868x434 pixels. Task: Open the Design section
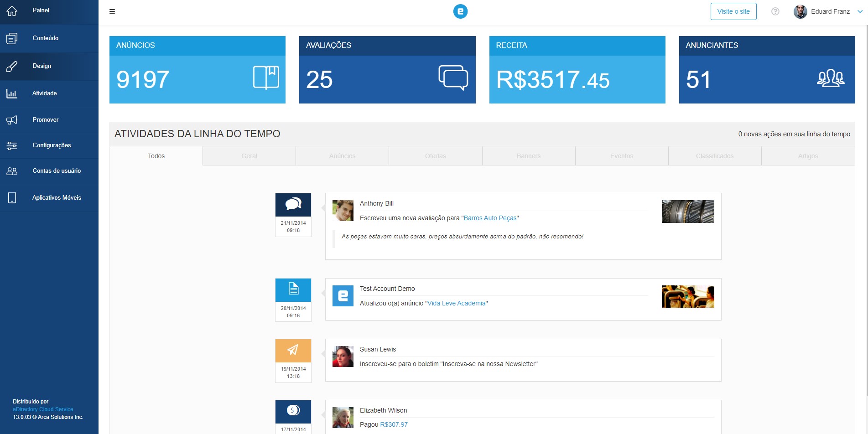42,66
